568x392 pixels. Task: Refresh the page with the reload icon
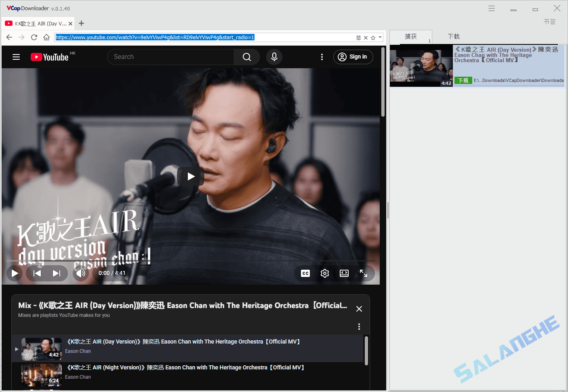34,37
